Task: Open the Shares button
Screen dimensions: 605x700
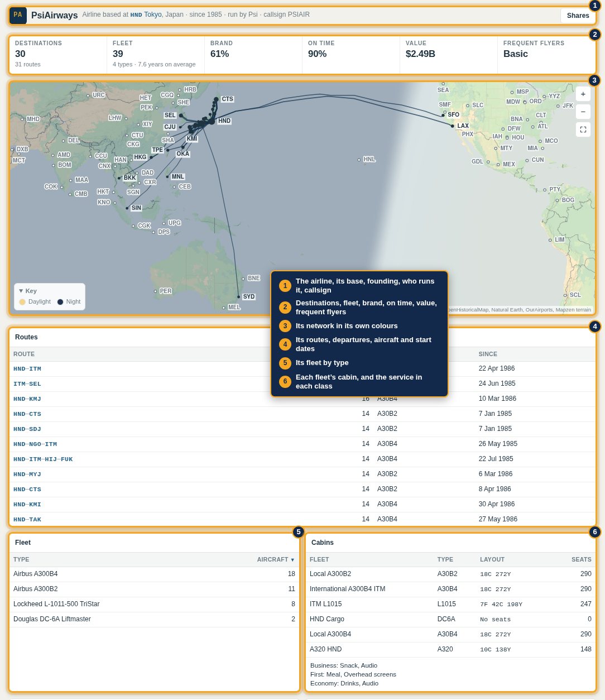Action: click(x=578, y=16)
